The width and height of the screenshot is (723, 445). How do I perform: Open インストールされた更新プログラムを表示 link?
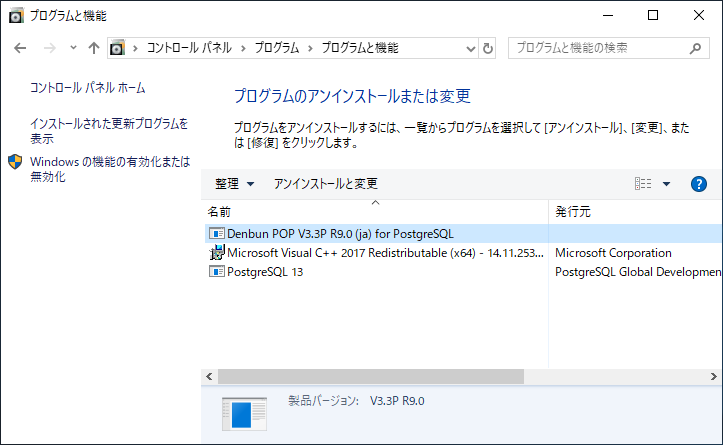(x=109, y=131)
